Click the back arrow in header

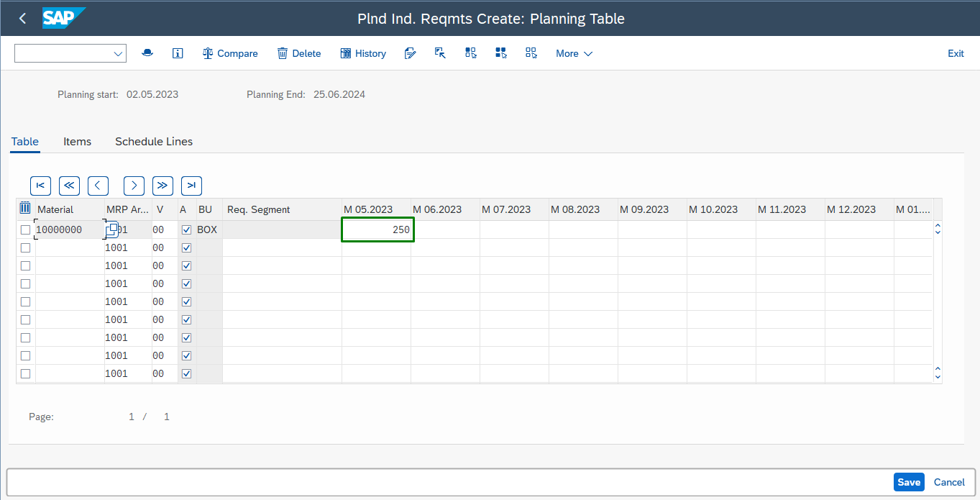[x=22, y=19]
